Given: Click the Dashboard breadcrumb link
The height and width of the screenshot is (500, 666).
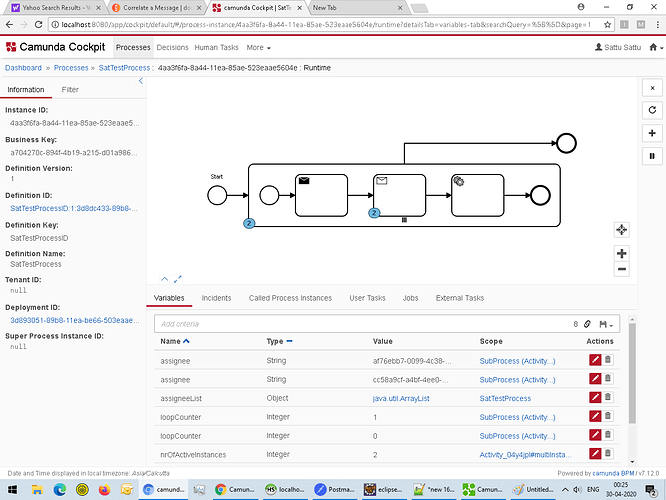Looking at the screenshot, I should 23,68.
